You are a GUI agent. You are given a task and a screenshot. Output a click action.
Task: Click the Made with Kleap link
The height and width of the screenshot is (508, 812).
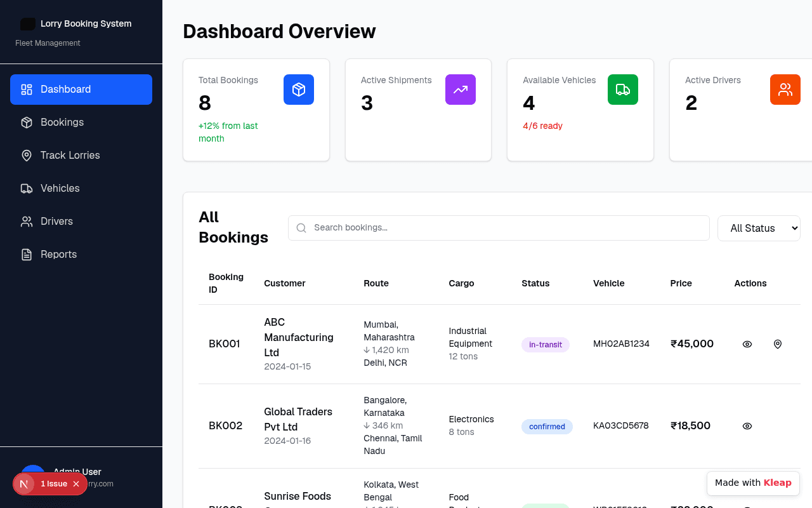tap(753, 483)
